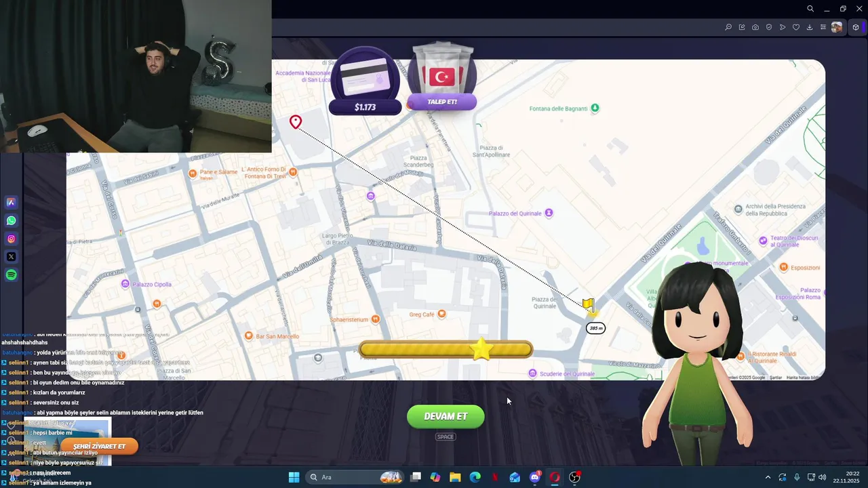Open Copilot from the taskbar
Screen dimensions: 868x488
[x=435, y=477]
